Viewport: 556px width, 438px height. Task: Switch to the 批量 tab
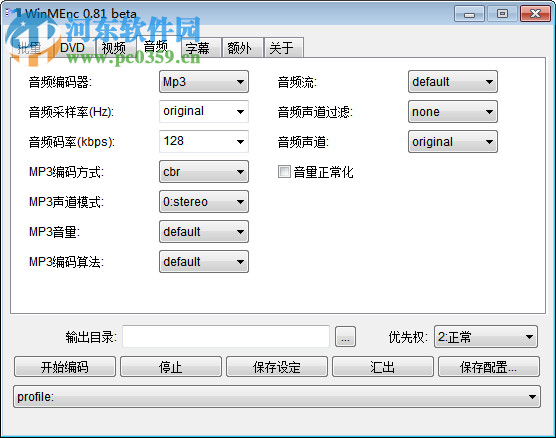pos(30,48)
